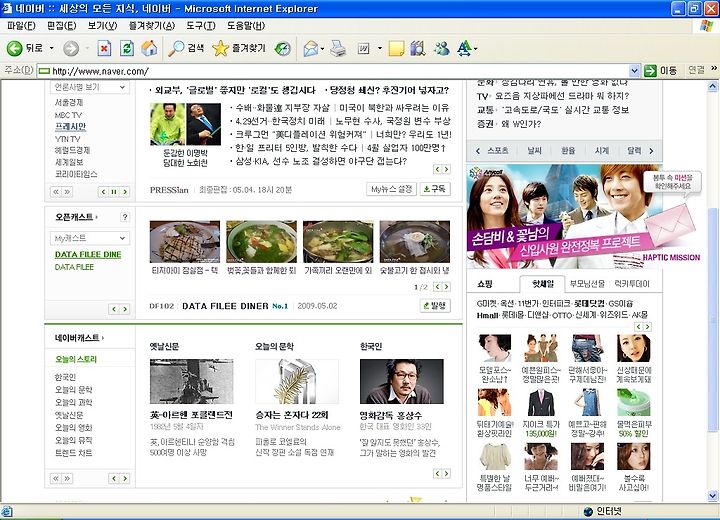Switch to the 부모님선물 shopping tab
Screen dimensions: 720x520
587,284
